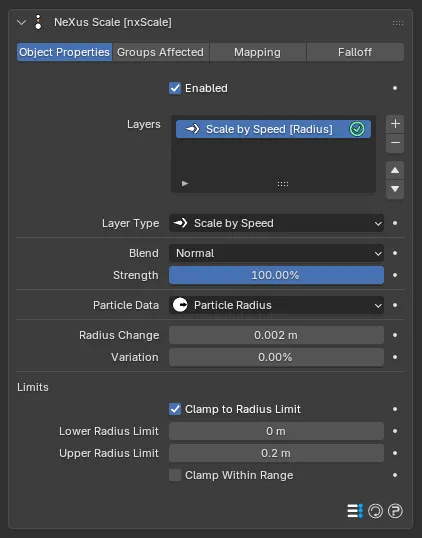Move the layer up with the up arrow
Screen dimensions: 422x538
coord(395,170)
